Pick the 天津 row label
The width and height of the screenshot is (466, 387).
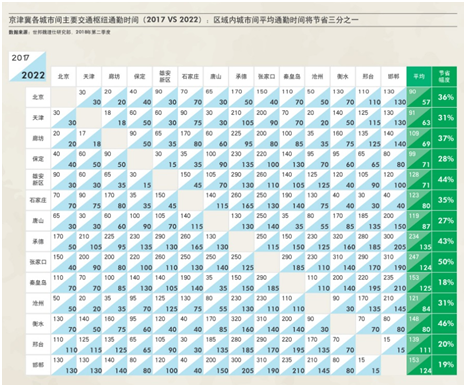[x=38, y=118]
